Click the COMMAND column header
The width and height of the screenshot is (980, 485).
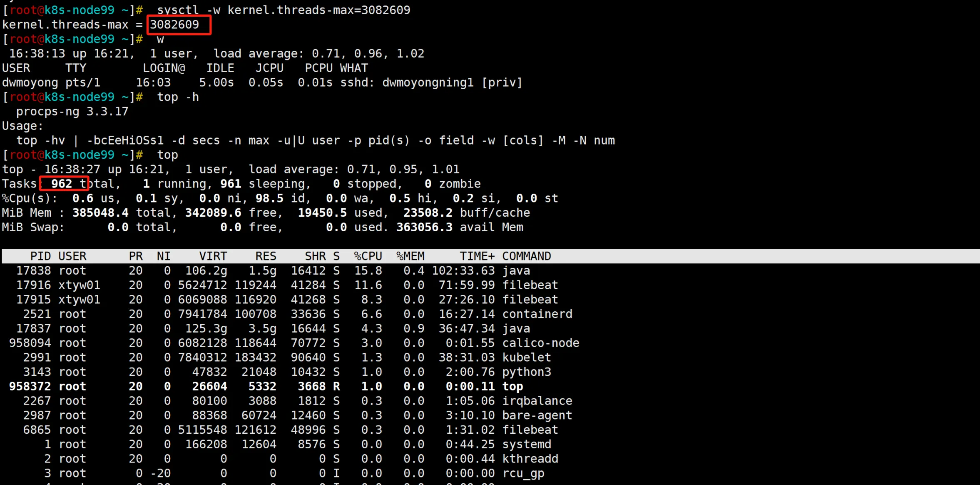click(x=526, y=256)
